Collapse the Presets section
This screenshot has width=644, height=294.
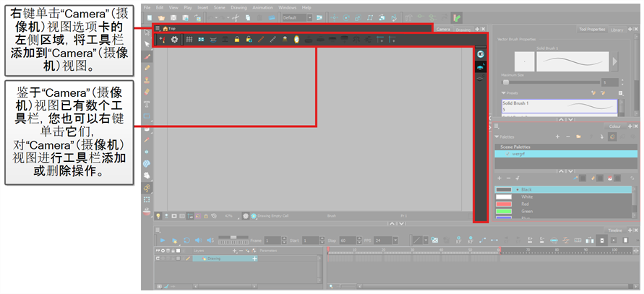pyautogui.click(x=503, y=92)
